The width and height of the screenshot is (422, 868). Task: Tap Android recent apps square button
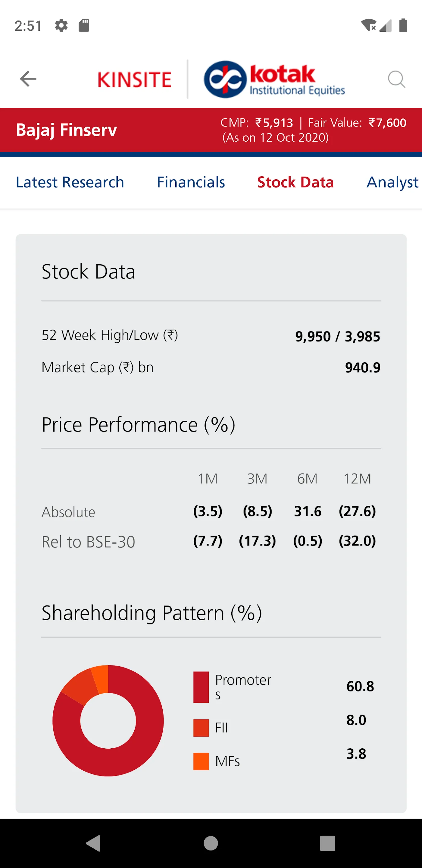coord(327,843)
